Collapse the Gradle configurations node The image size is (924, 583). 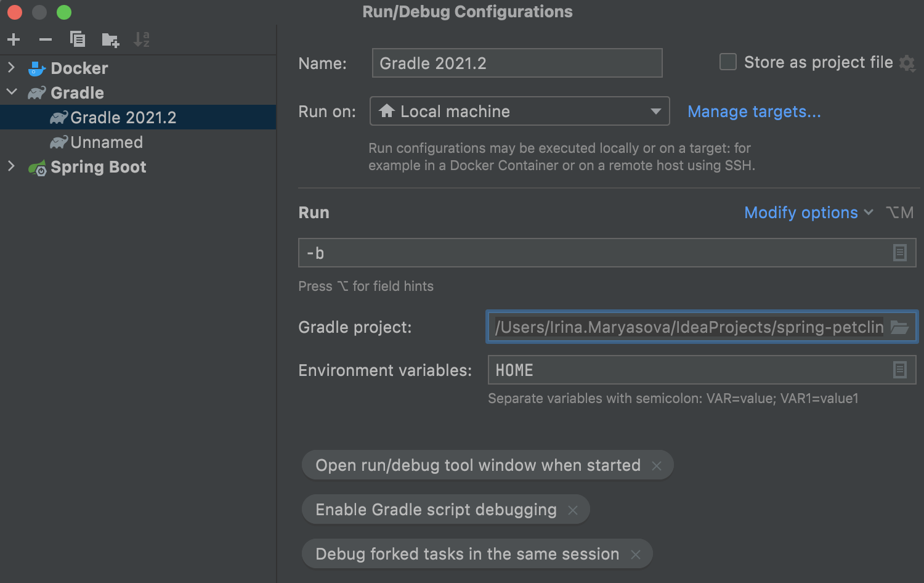click(x=11, y=92)
